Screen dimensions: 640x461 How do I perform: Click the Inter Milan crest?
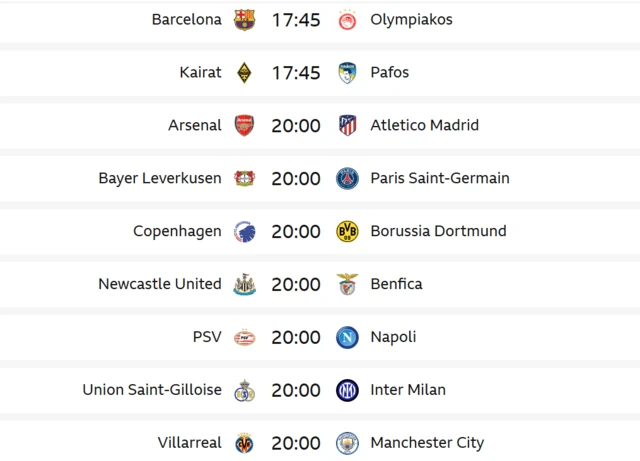coord(347,391)
